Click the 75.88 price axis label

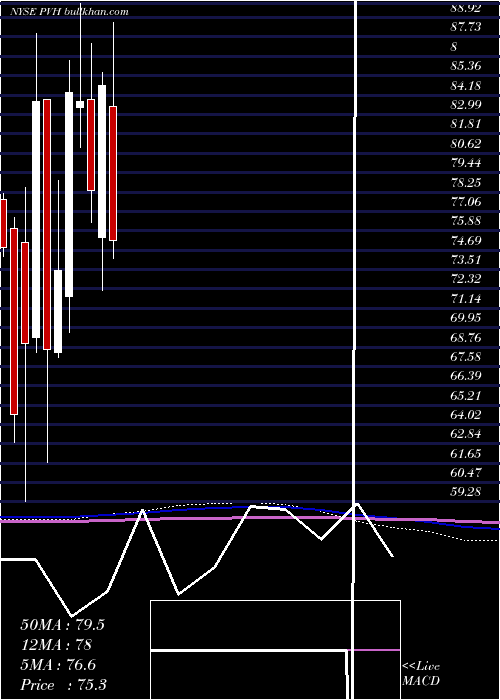click(466, 221)
